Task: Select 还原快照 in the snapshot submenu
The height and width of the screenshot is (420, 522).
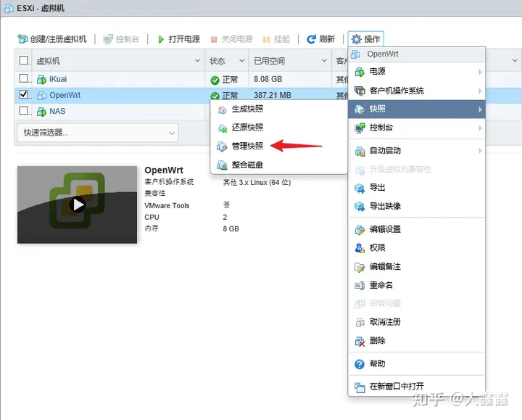Action: 247,128
